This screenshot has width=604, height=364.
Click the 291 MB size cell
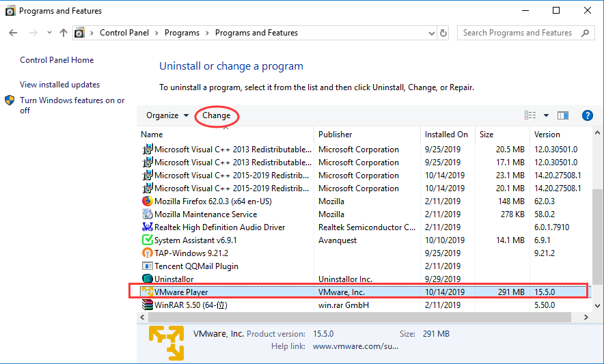[x=511, y=292]
